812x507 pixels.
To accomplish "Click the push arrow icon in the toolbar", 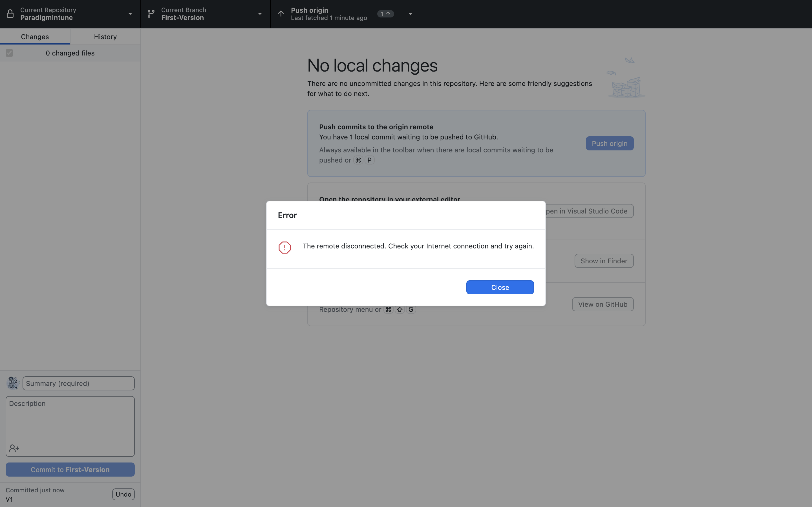I will tap(281, 14).
